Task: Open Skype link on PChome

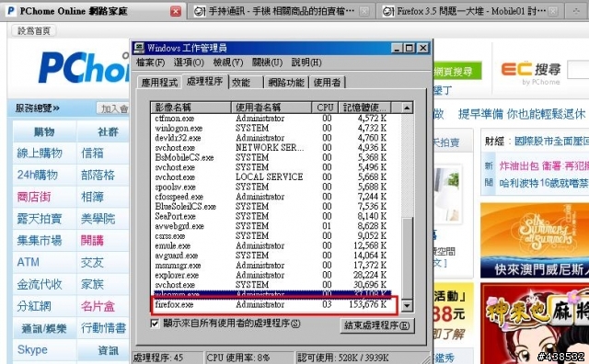Action: (x=32, y=349)
